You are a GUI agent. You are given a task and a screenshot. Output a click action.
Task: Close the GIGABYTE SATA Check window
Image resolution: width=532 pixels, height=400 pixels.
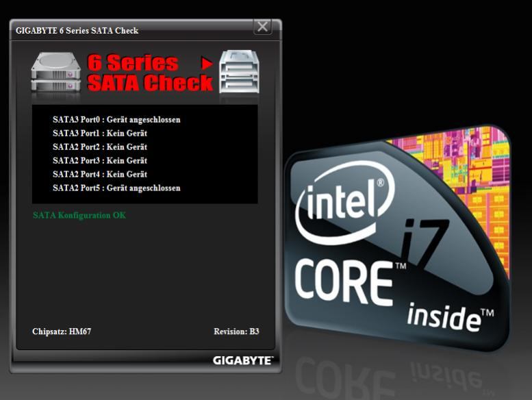262,27
